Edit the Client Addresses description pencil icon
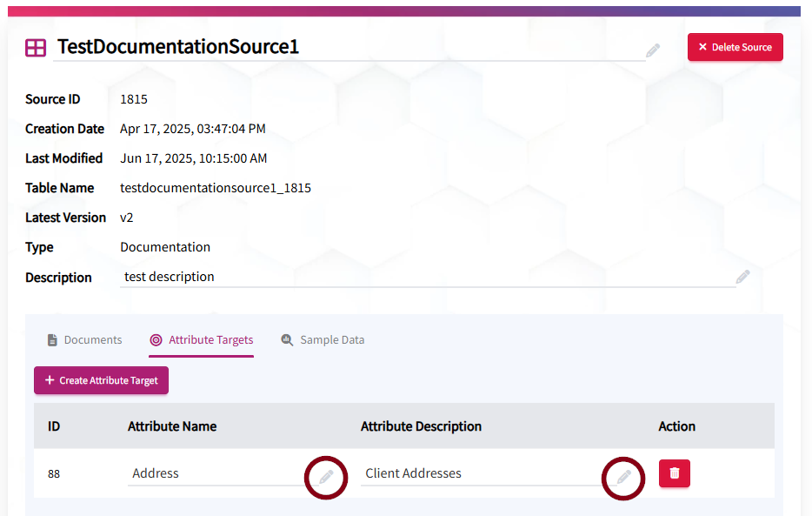The height and width of the screenshot is (516, 812). (624, 477)
